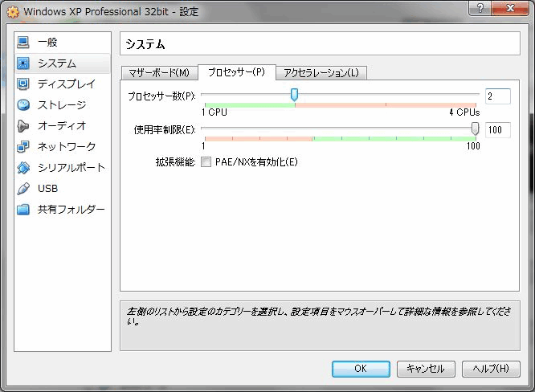
Task: Open ネットワーク settings label
Action: click(x=67, y=147)
